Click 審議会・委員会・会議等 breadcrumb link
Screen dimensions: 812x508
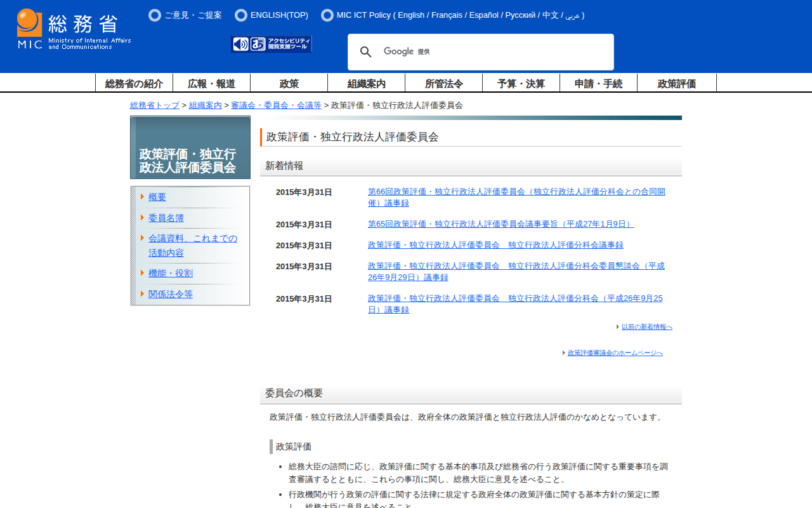[276, 105]
